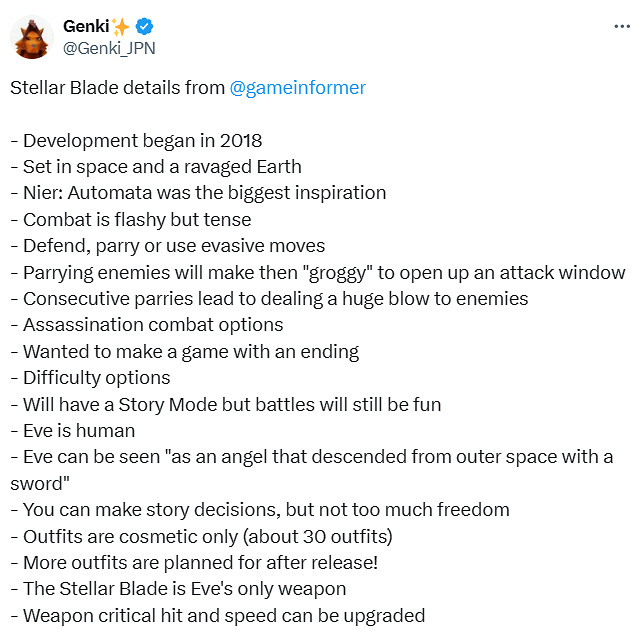The image size is (641, 644).
Task: Click Genki's profile avatar picture
Action: click(32, 37)
